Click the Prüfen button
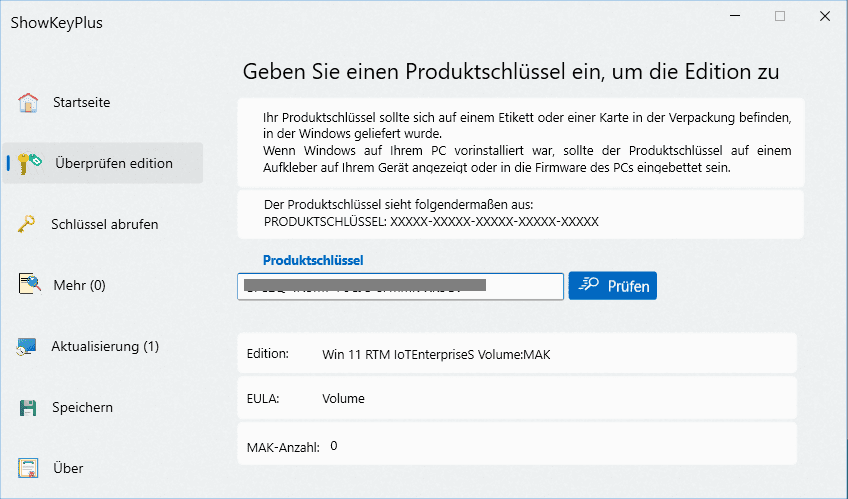Viewport: 848px width, 499px height. point(613,285)
